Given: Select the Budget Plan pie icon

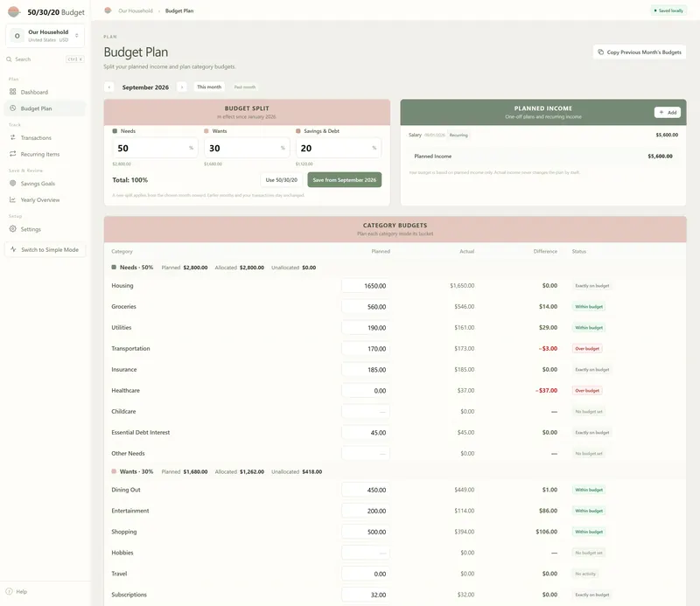Looking at the screenshot, I should (12, 108).
